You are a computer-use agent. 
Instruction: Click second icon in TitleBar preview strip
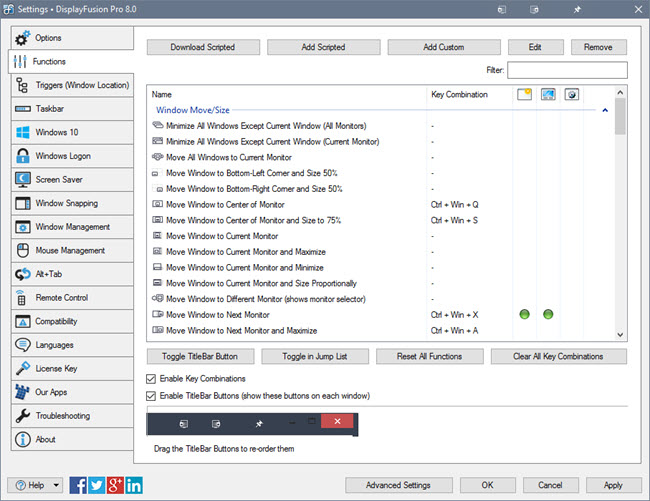tap(216, 424)
